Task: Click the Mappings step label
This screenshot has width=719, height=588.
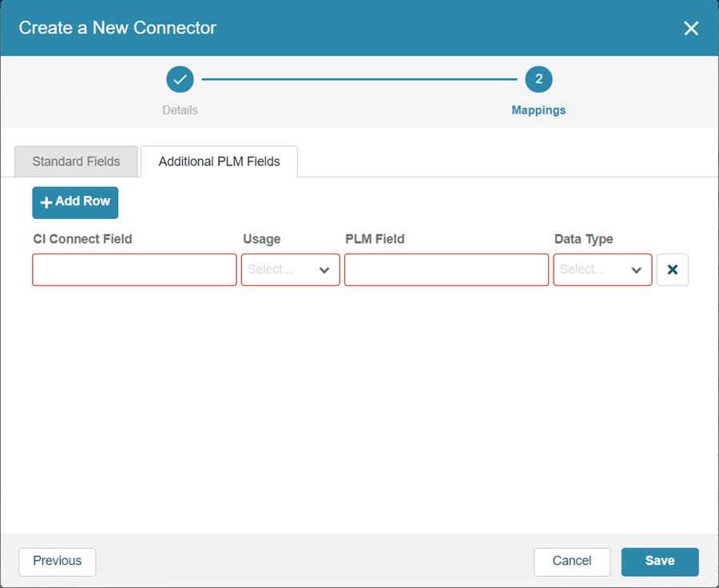Action: click(x=538, y=110)
